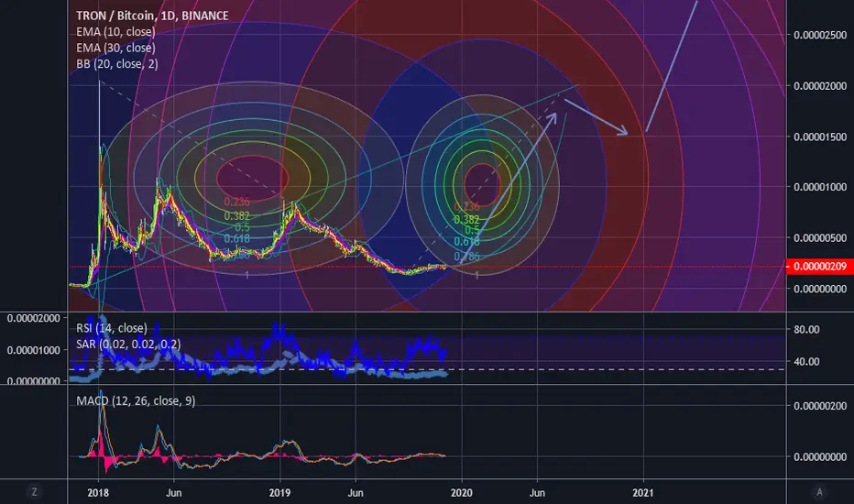Select the TRON / Bitcoin, 1D, BINANCE title
This screenshot has height=504, width=854.
[x=152, y=16]
